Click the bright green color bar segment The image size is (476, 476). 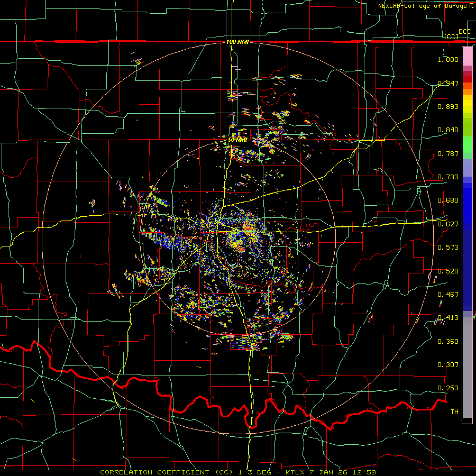coord(467,144)
